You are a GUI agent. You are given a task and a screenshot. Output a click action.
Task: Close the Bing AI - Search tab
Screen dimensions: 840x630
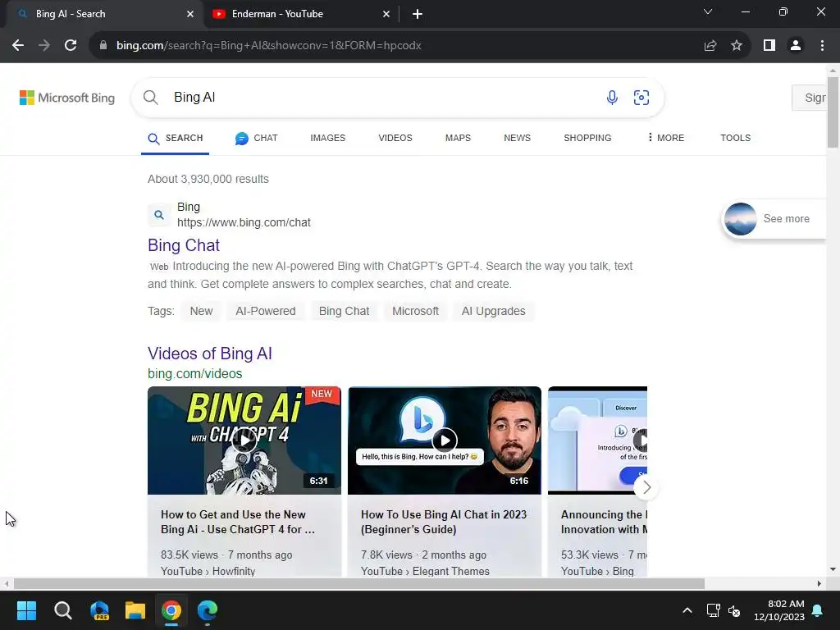click(190, 14)
